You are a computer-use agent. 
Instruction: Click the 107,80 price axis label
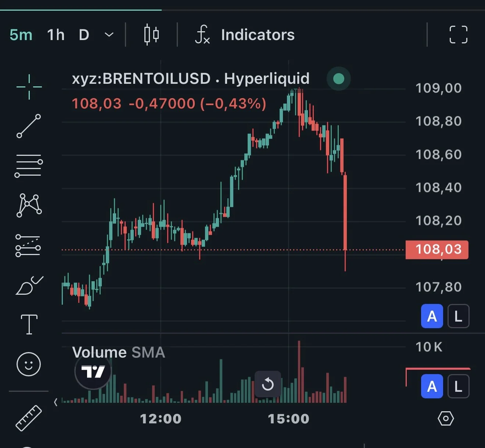click(x=438, y=287)
